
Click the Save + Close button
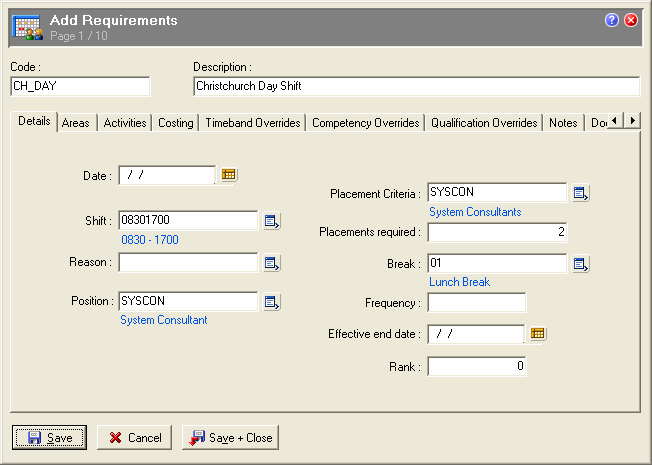tap(230, 438)
